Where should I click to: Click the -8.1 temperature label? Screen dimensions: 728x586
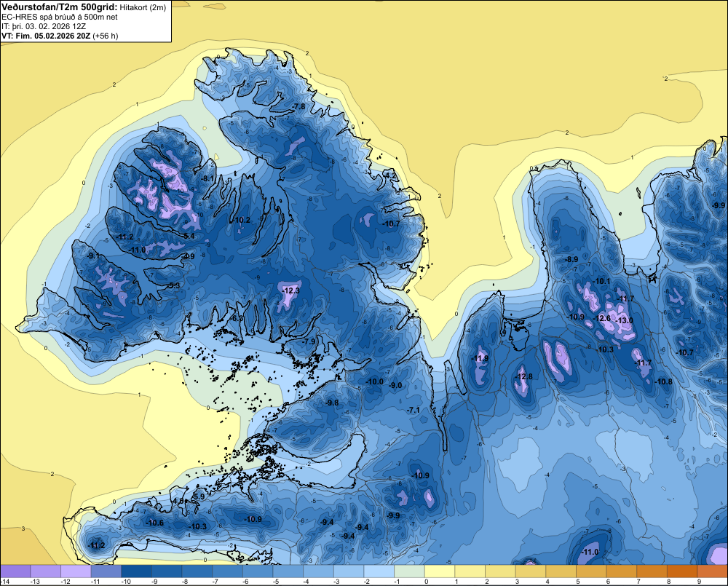pos(207,179)
